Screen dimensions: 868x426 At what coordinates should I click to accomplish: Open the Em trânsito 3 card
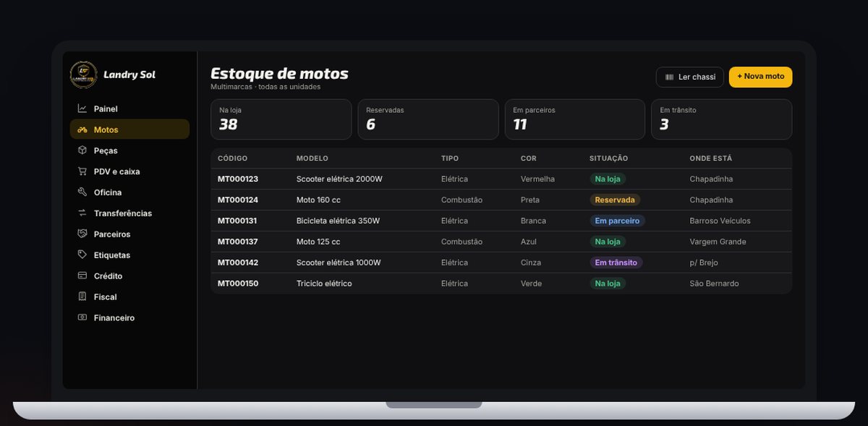point(722,119)
